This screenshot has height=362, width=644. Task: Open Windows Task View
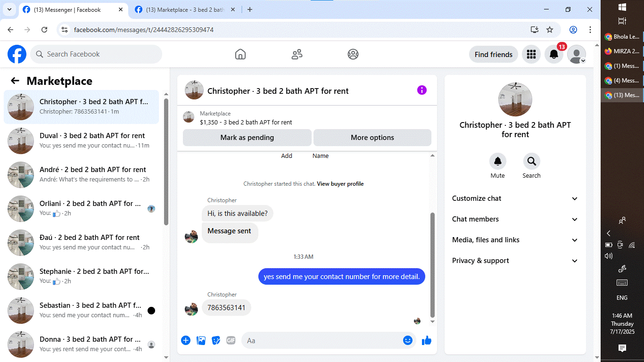622,21
